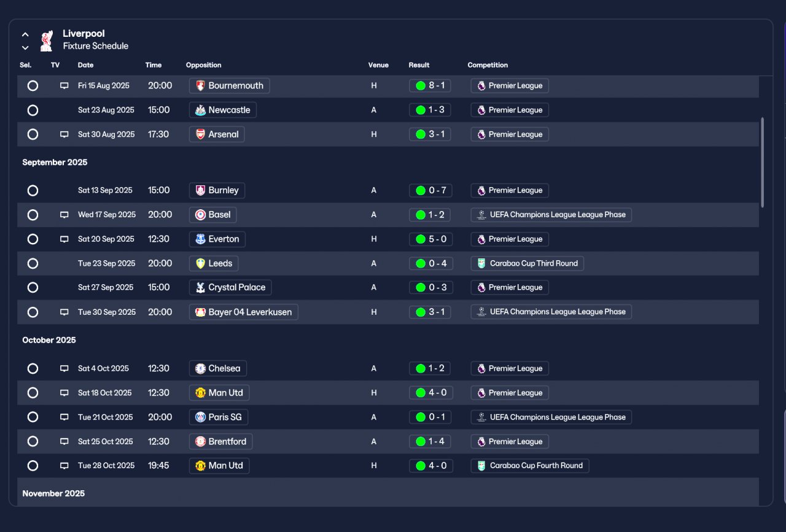Click the up chevron beside Liverpool
Screen dimensions: 786x532
25,35
